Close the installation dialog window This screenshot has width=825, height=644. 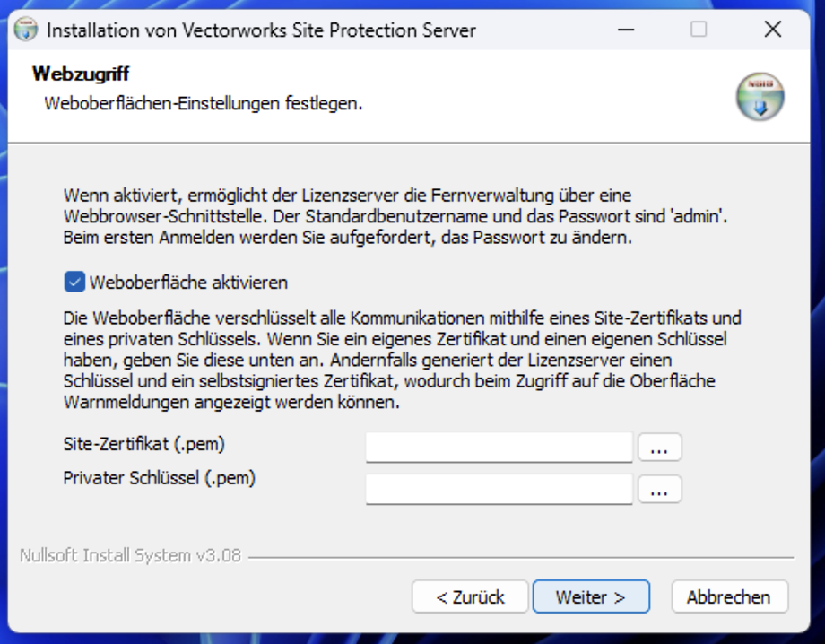tap(772, 30)
